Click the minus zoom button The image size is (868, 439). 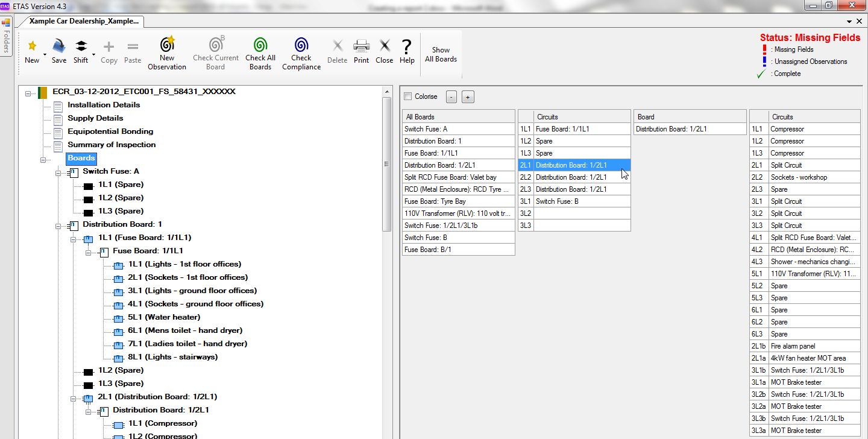coord(451,96)
